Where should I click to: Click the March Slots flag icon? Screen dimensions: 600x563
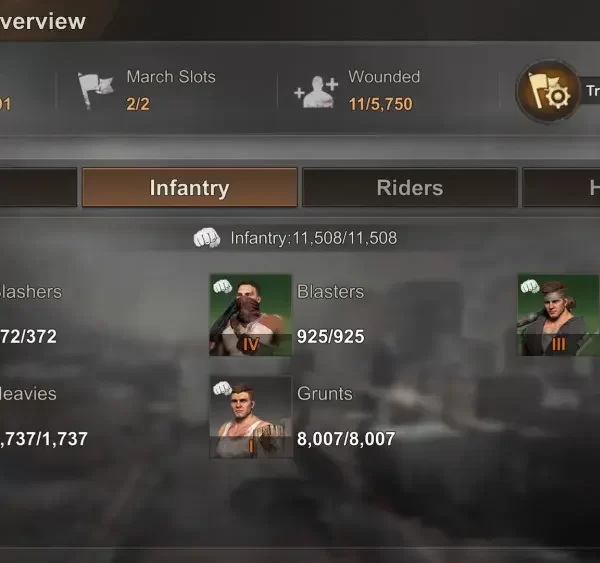[96, 90]
